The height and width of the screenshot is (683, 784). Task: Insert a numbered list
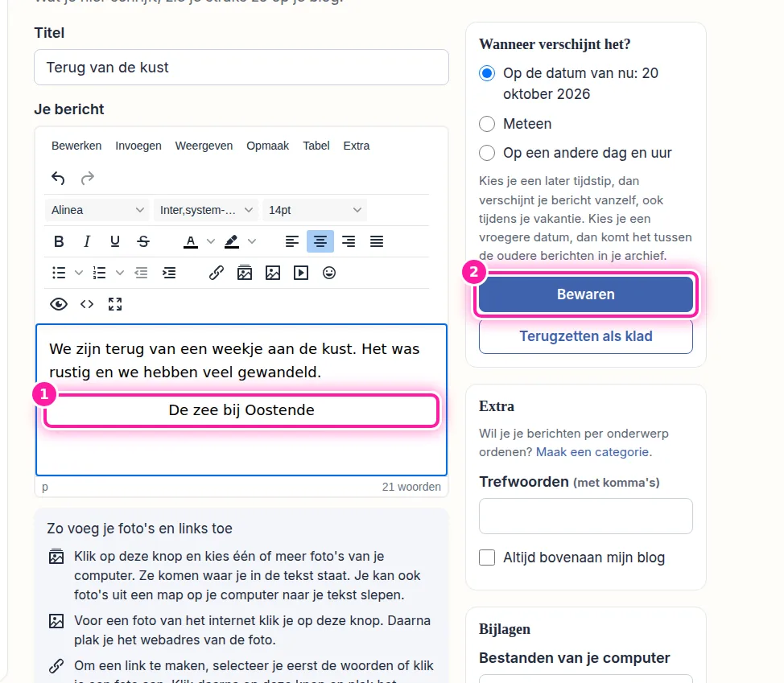pyautogui.click(x=100, y=273)
